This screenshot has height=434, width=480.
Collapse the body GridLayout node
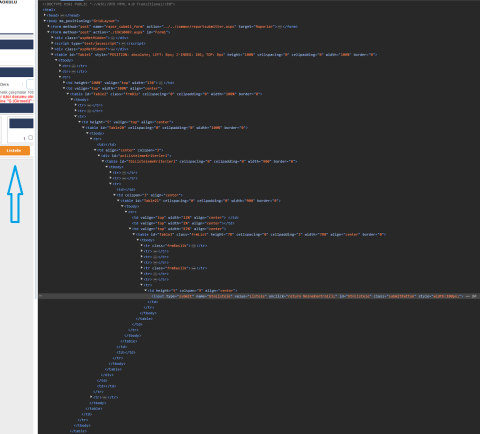pyautogui.click(x=45, y=21)
